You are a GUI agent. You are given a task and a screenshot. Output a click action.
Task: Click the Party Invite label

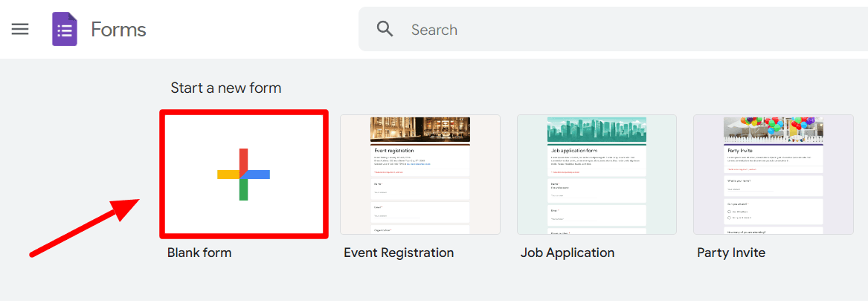[x=731, y=253]
